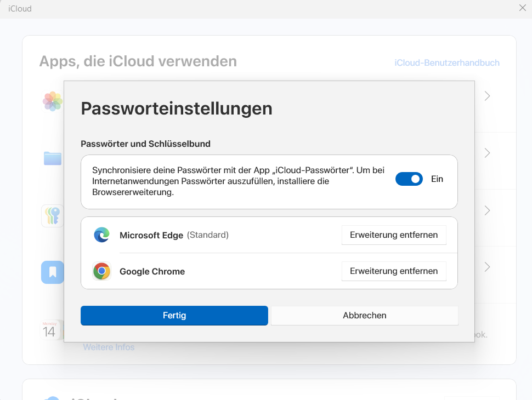This screenshot has height=400, width=532.
Task: Open the iCloud Drive row chevron
Action: click(487, 153)
